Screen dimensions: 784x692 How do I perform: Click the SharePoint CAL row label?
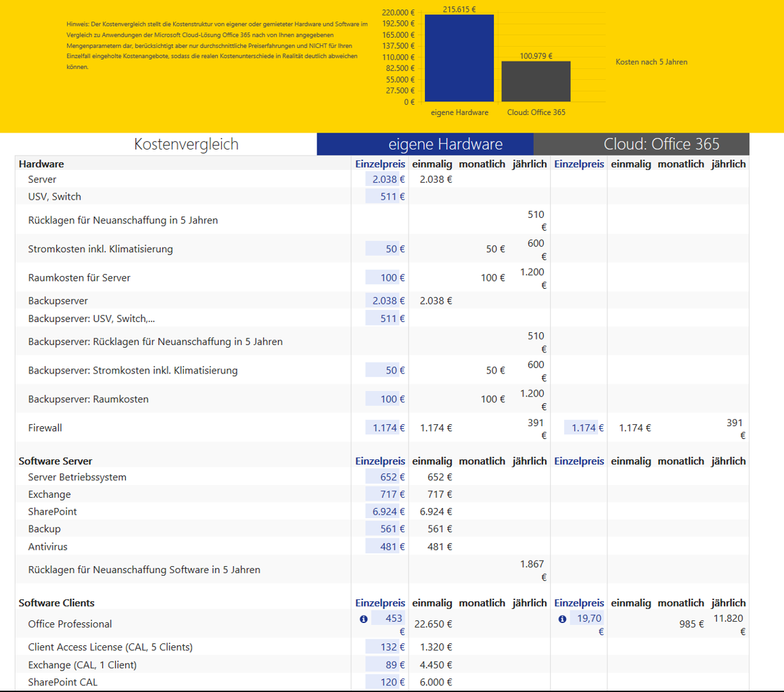62,682
